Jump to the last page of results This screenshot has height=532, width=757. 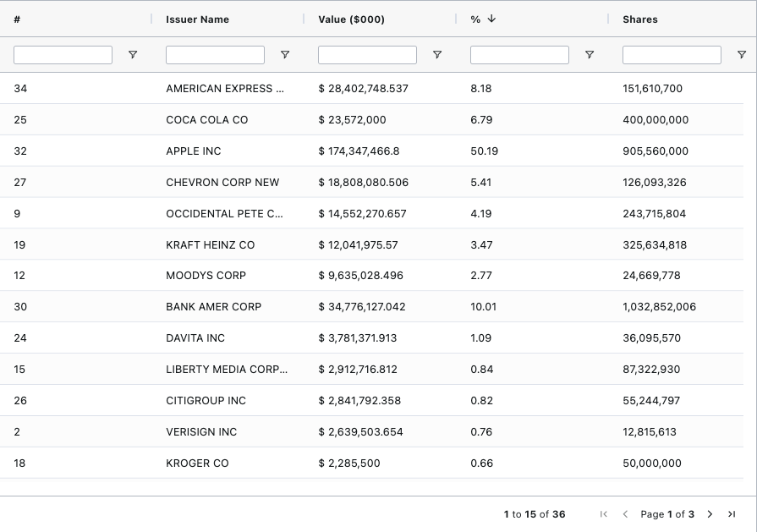click(x=732, y=514)
